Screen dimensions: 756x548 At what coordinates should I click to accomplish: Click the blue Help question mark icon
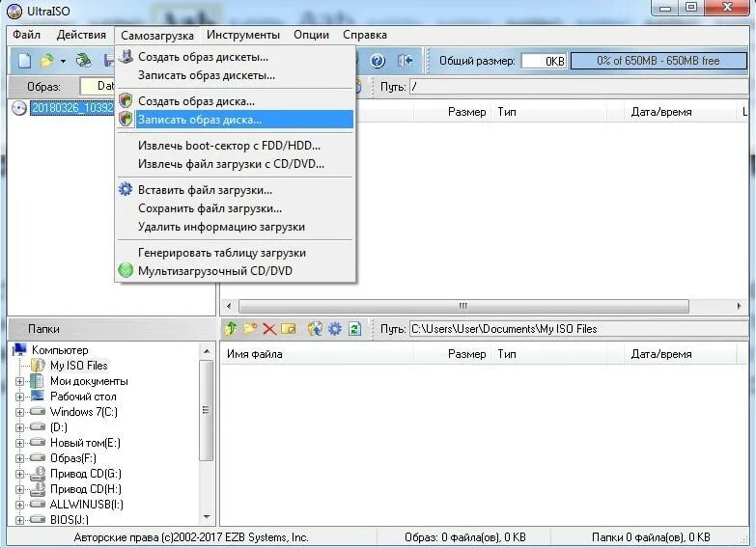(378, 61)
